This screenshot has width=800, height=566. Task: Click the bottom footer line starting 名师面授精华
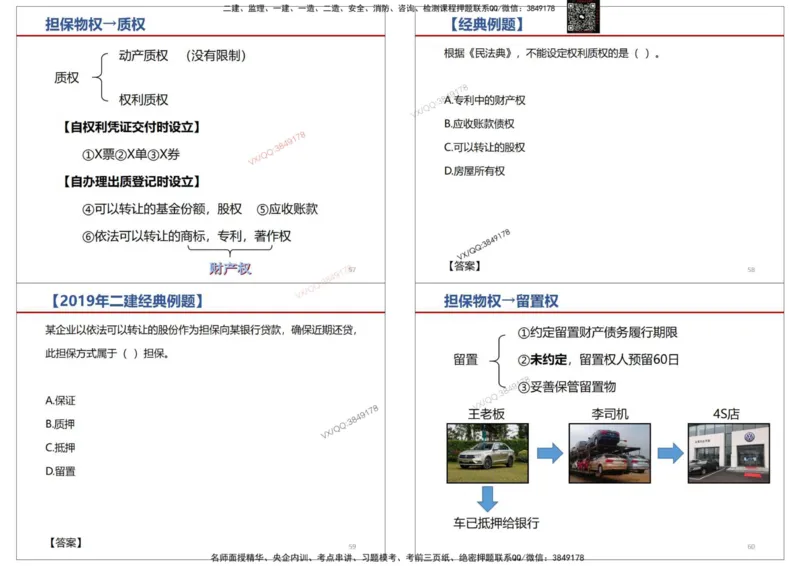pos(397,558)
